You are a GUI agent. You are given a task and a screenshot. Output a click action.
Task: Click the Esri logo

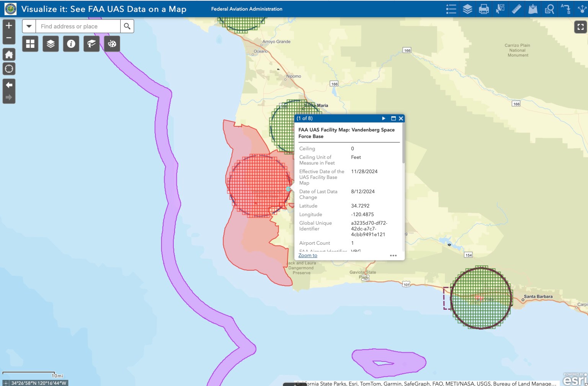(575, 379)
